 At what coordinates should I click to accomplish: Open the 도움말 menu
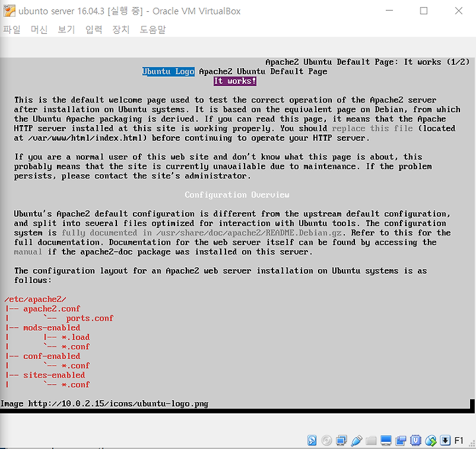(x=153, y=30)
